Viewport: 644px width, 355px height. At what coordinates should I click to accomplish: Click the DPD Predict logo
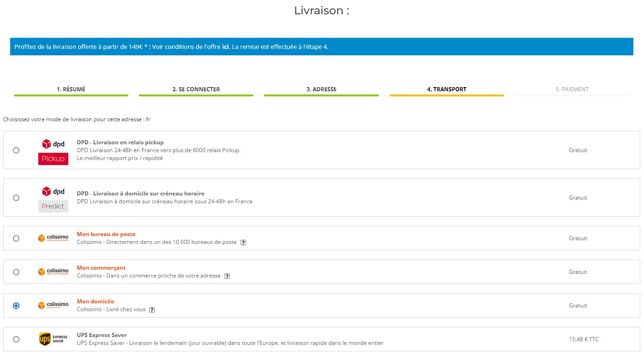point(53,198)
